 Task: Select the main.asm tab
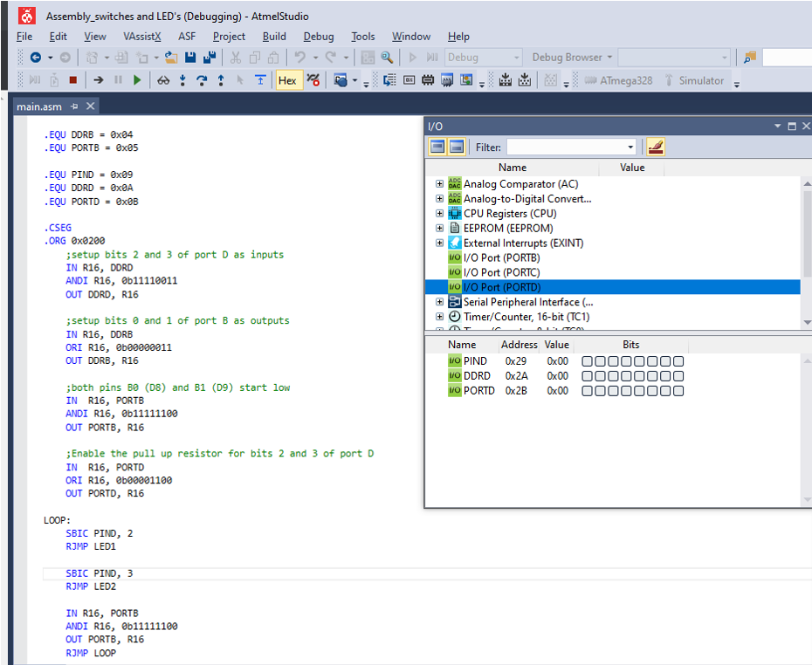coord(39,106)
